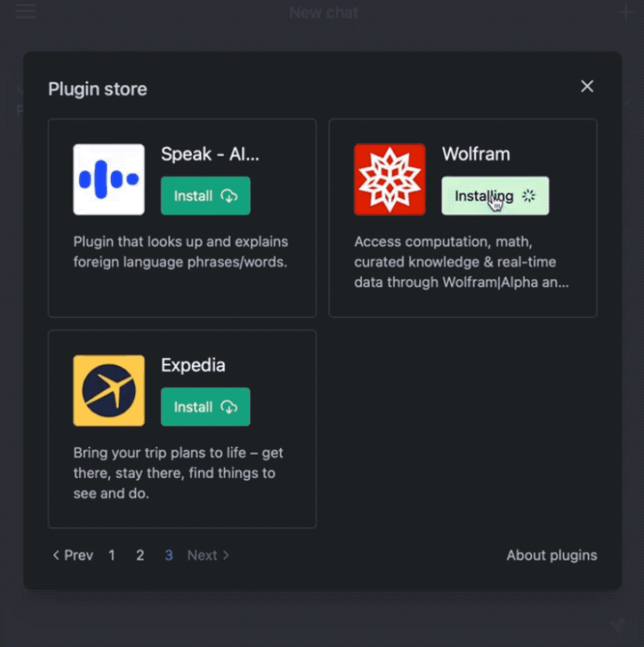Click the Speak plugin logo
The width and height of the screenshot is (644, 647).
click(108, 180)
